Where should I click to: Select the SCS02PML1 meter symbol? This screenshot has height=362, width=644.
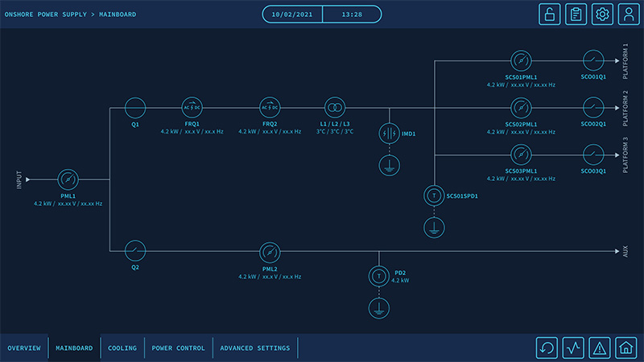521,108
